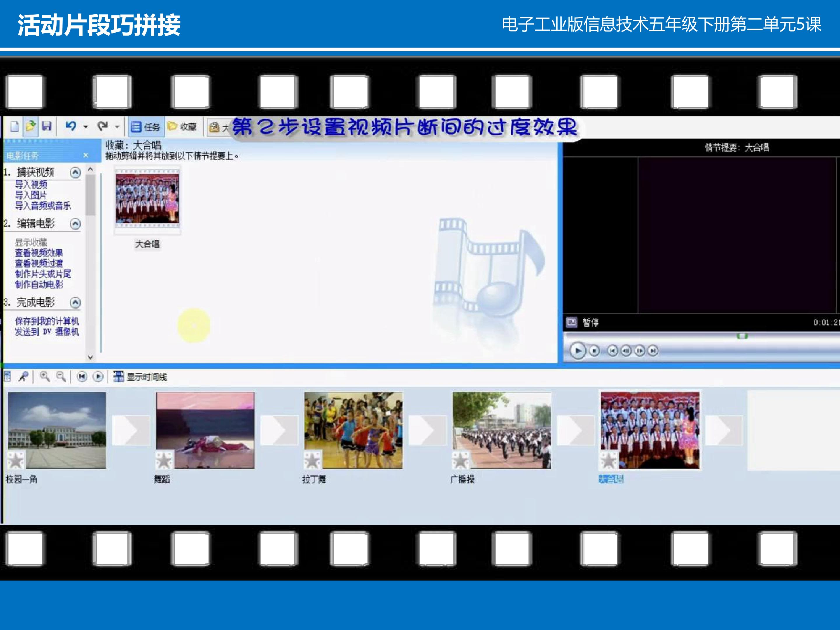Redo the last action
The height and width of the screenshot is (630, 840).
(x=103, y=126)
